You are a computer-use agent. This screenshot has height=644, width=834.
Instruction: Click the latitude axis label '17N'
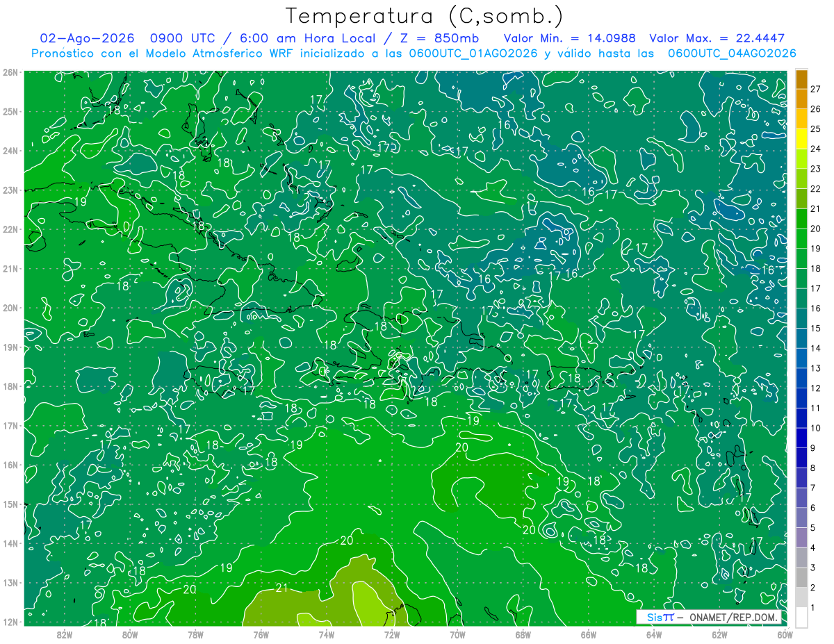(10, 425)
